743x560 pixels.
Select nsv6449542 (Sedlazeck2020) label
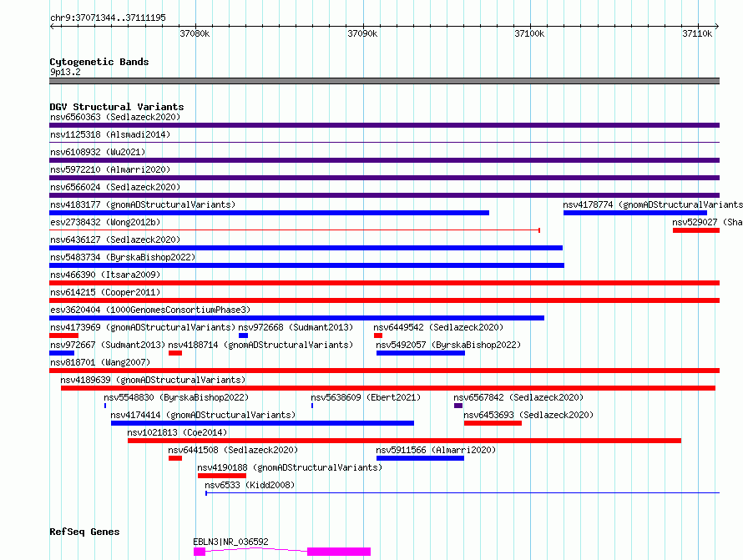click(438, 327)
